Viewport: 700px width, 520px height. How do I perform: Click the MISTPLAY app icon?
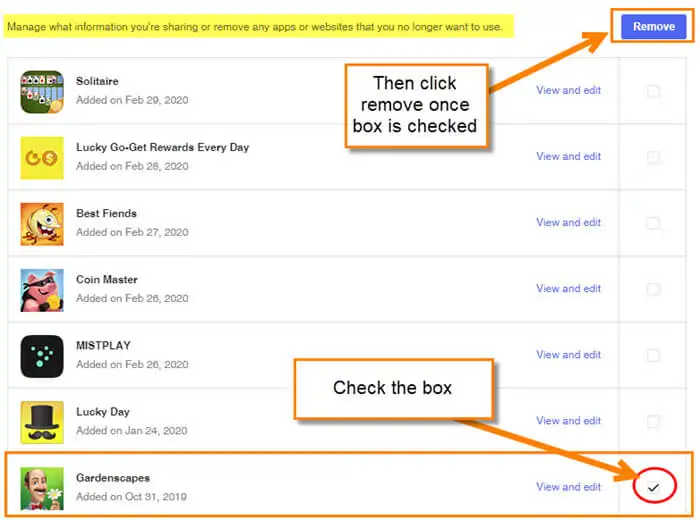point(42,356)
